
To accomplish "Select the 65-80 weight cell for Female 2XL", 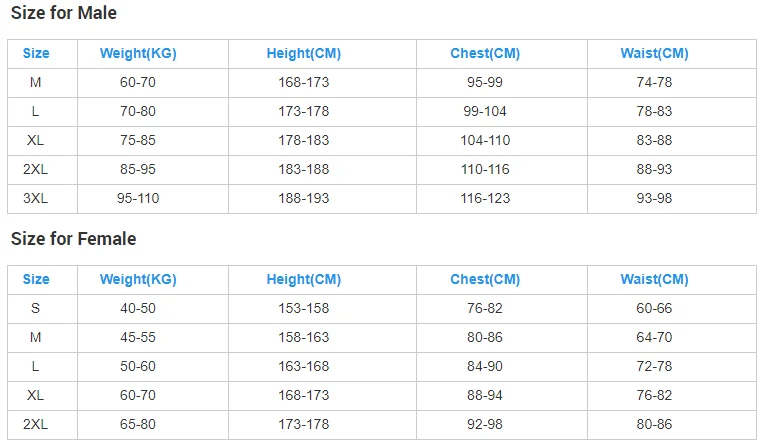I will click(138, 425).
